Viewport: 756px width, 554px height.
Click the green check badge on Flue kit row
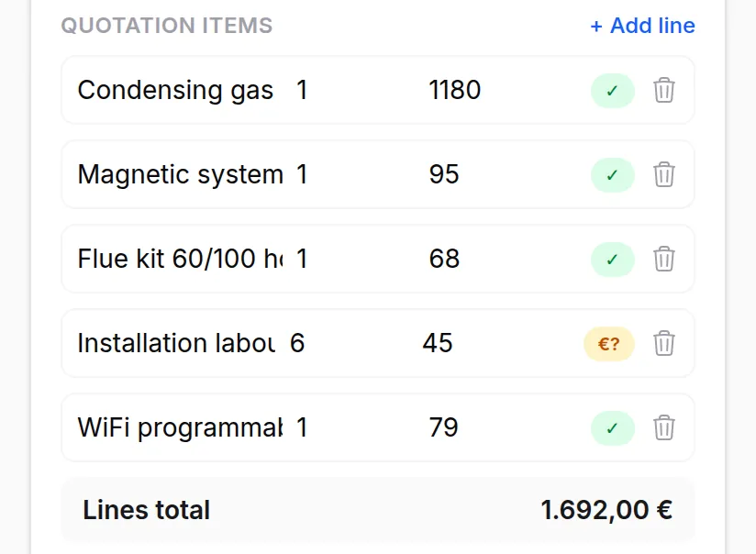pos(612,259)
